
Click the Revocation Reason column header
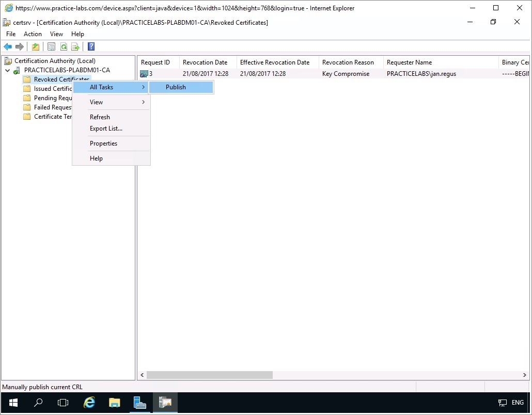(x=351, y=62)
